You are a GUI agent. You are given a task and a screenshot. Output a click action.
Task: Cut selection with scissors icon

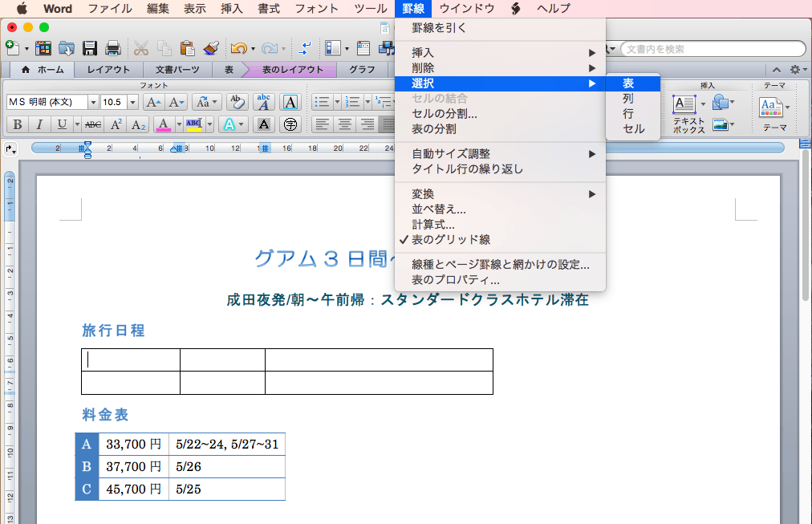click(141, 49)
